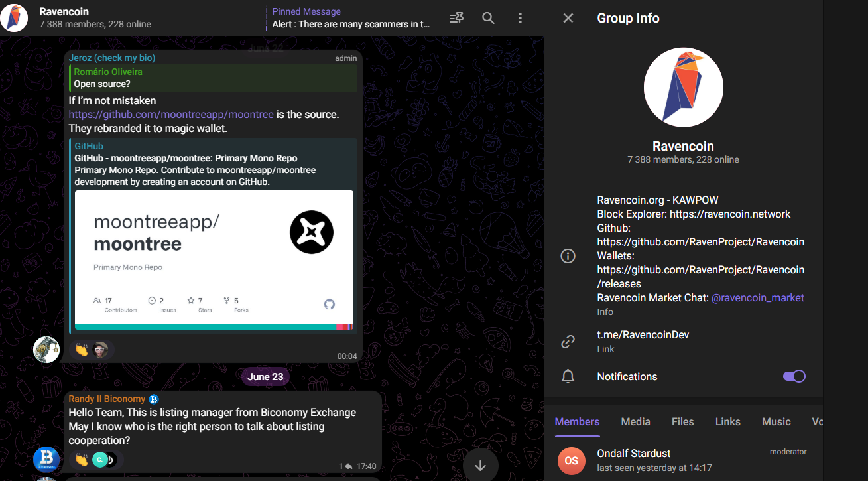The height and width of the screenshot is (481, 868).
Task: Click the Ravencoin avatar in the chat header
Action: (x=14, y=18)
